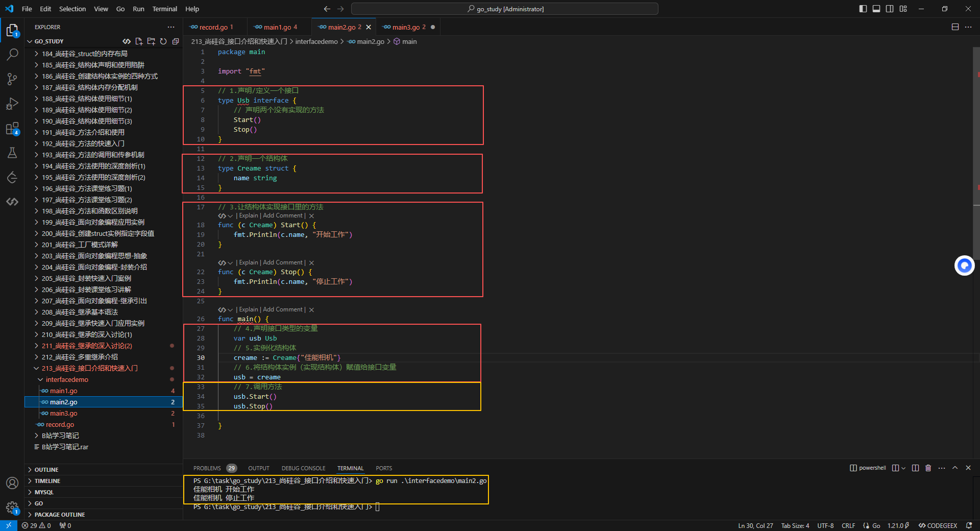Expand the PACKAGE OUTLINE section
980x531 pixels.
point(104,515)
